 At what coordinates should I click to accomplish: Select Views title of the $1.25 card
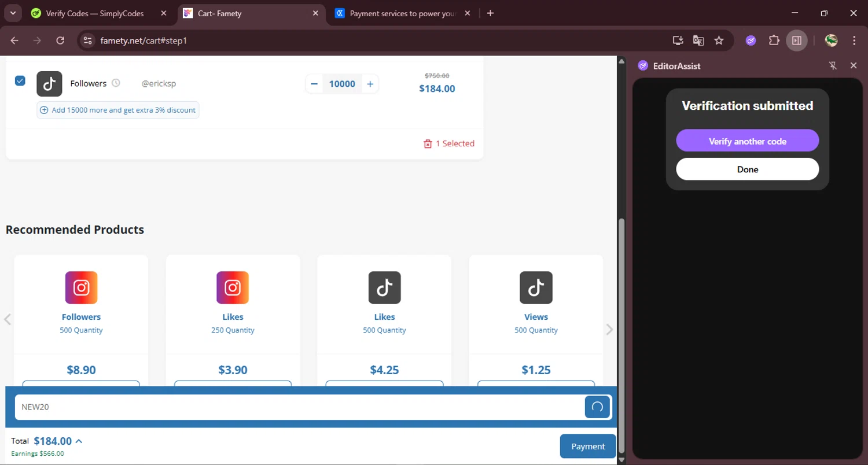(x=536, y=317)
